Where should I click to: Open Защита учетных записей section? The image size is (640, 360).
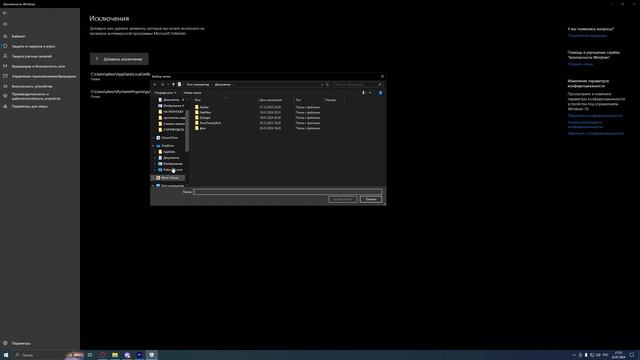[31, 56]
